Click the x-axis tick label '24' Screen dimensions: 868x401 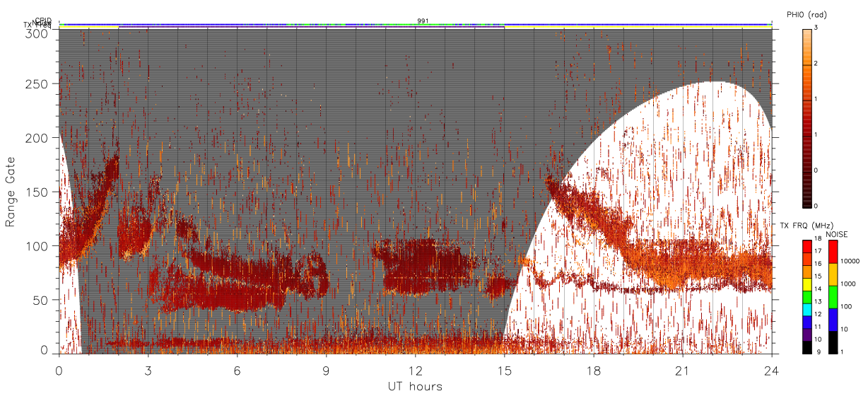pos(772,371)
